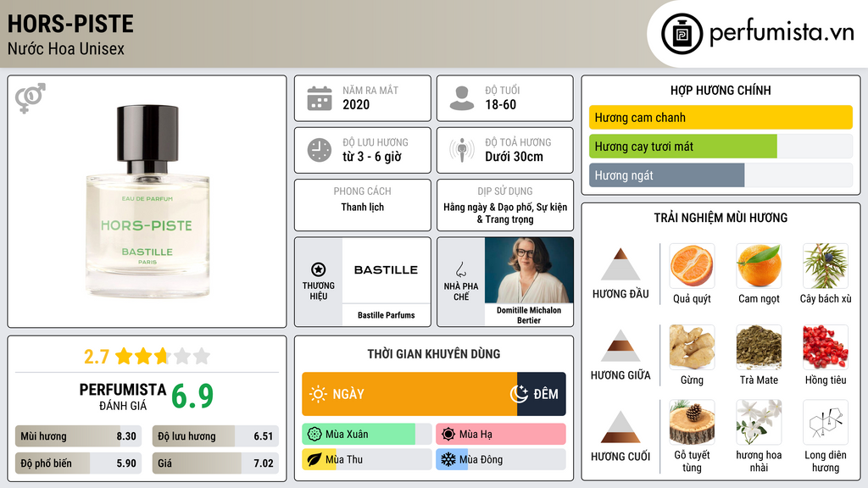Click the Trải nghiệm mùi hương heading
Screen dimensions: 868x488
tap(721, 218)
